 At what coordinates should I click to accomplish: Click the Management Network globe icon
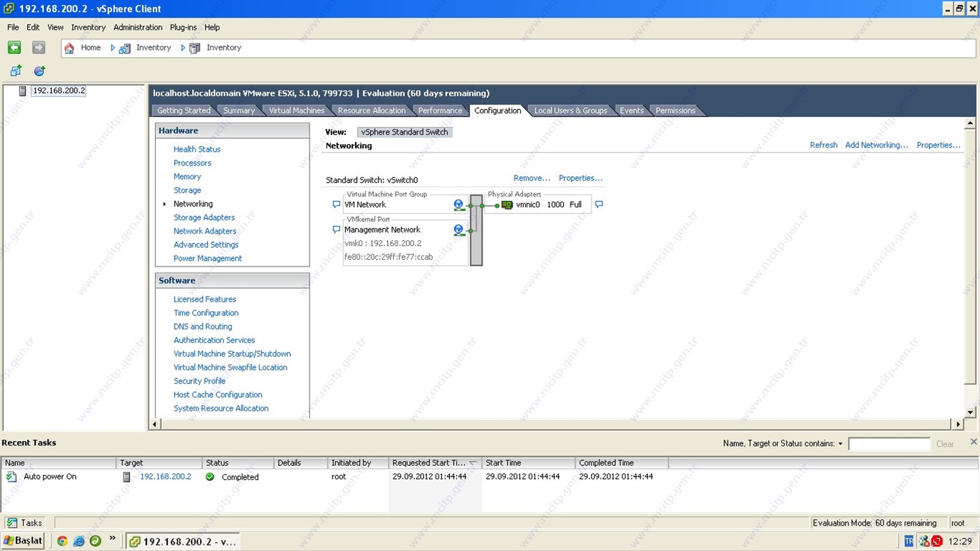458,230
